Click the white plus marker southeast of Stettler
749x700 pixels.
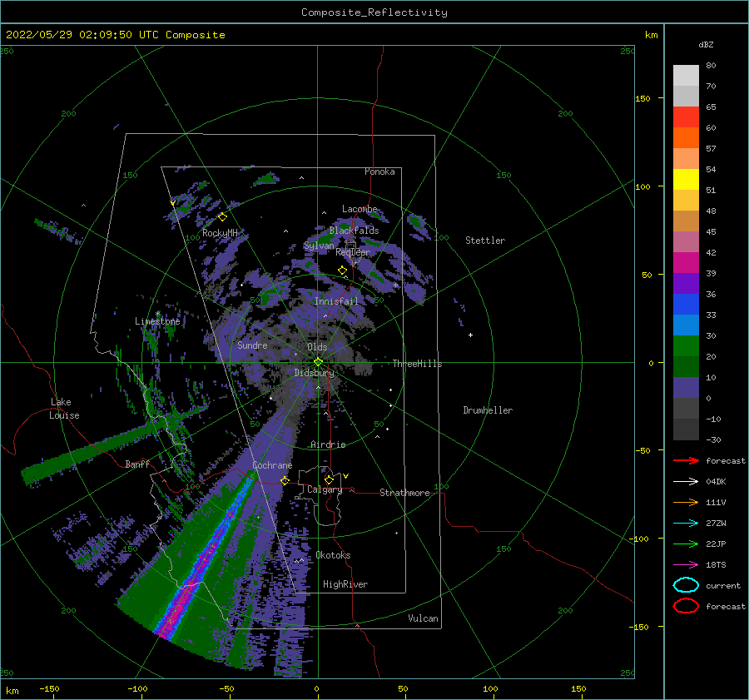pos(470,335)
